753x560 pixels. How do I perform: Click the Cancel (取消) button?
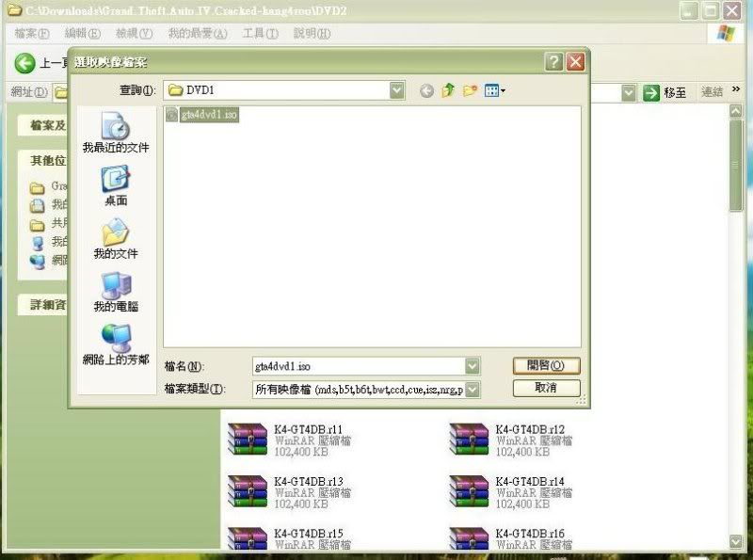546,388
